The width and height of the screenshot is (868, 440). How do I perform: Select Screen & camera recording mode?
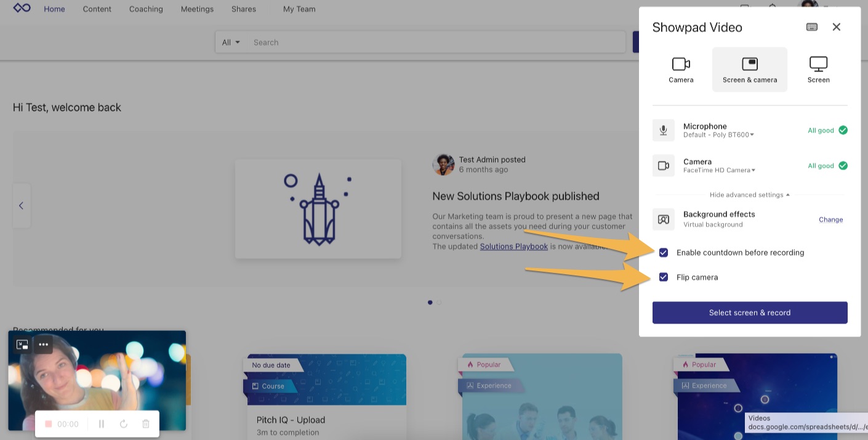point(750,70)
